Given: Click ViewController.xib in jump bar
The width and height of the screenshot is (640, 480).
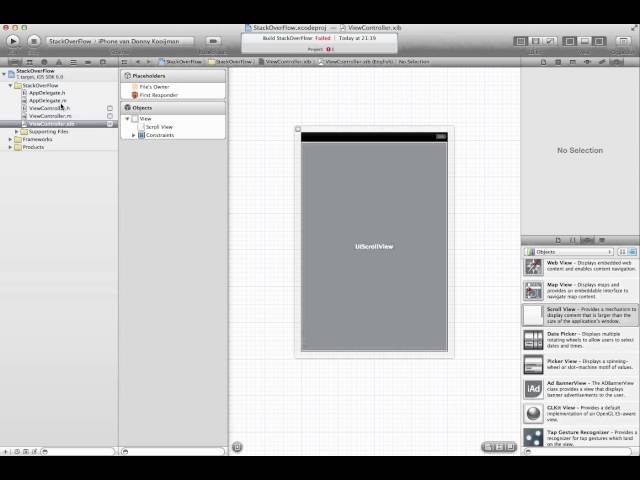Looking at the screenshot, I should [285, 62].
